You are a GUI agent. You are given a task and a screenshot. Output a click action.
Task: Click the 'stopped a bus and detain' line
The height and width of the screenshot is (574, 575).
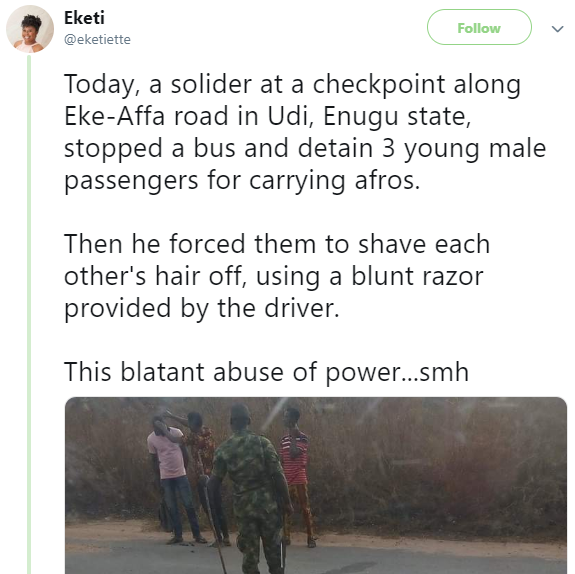[x=305, y=149]
